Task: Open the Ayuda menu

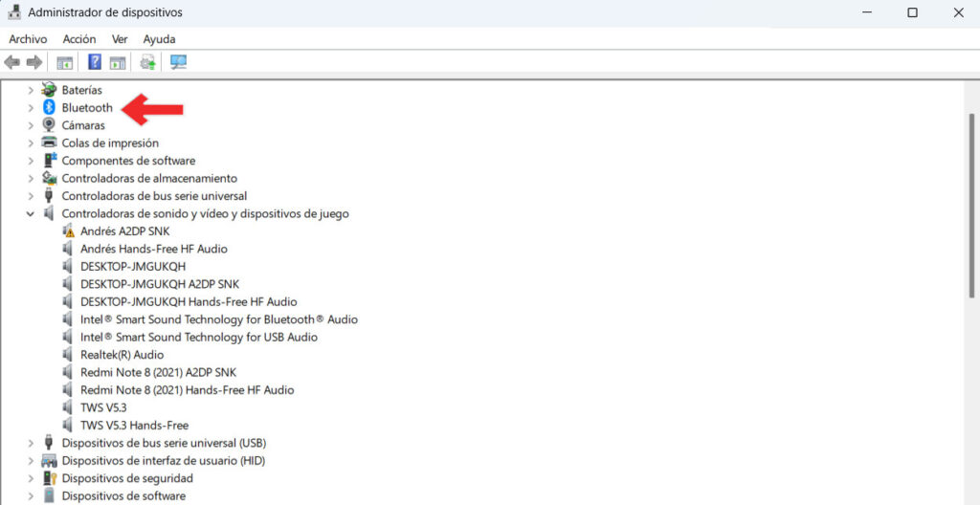Action: click(x=159, y=39)
